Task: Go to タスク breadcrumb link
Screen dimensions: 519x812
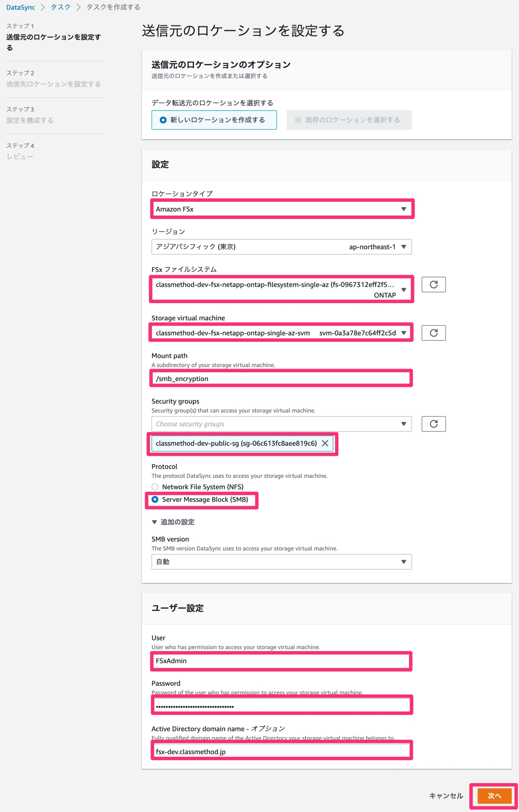Action: [x=60, y=7]
